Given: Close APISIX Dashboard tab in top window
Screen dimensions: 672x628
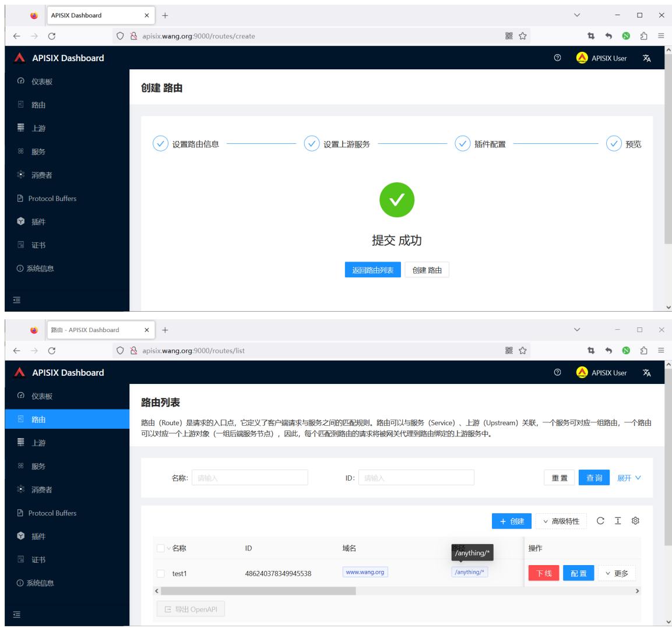Looking at the screenshot, I should (146, 15).
